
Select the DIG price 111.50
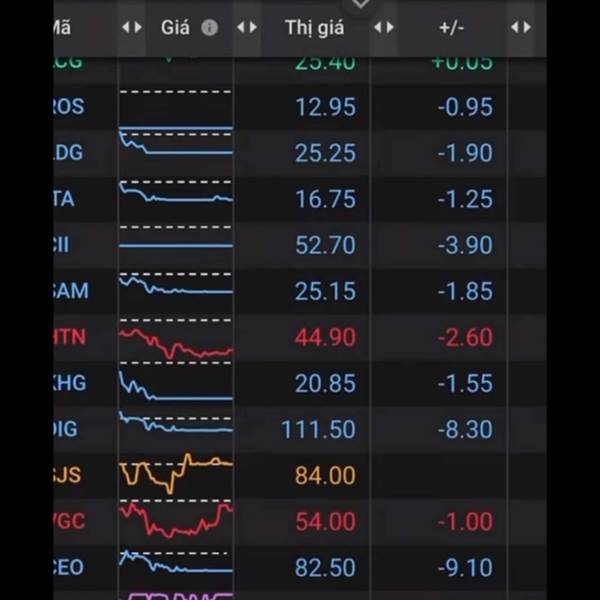coord(318,429)
